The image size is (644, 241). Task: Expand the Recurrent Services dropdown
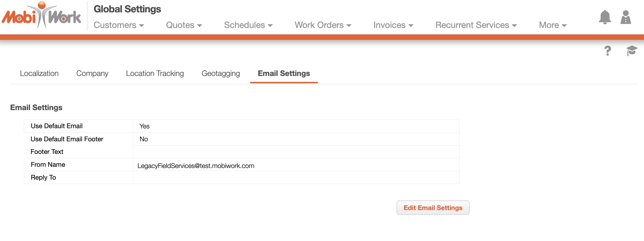(476, 25)
